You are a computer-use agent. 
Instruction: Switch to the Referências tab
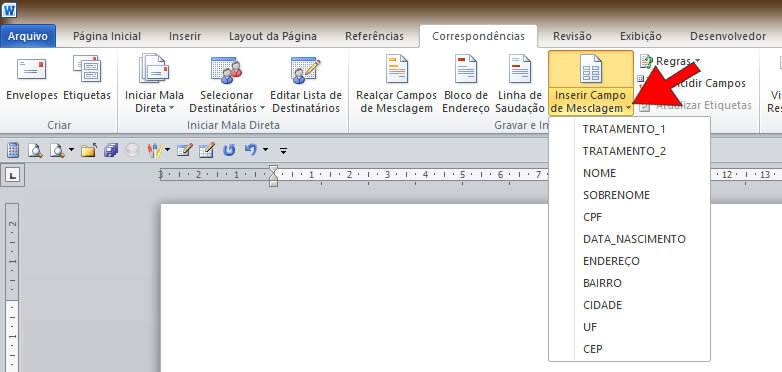pyautogui.click(x=375, y=36)
